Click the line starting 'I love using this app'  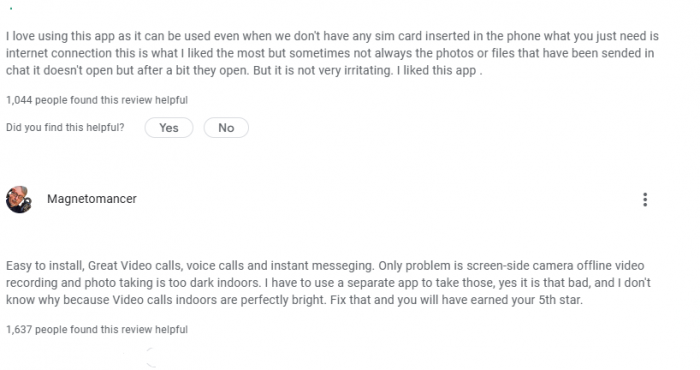(x=332, y=36)
